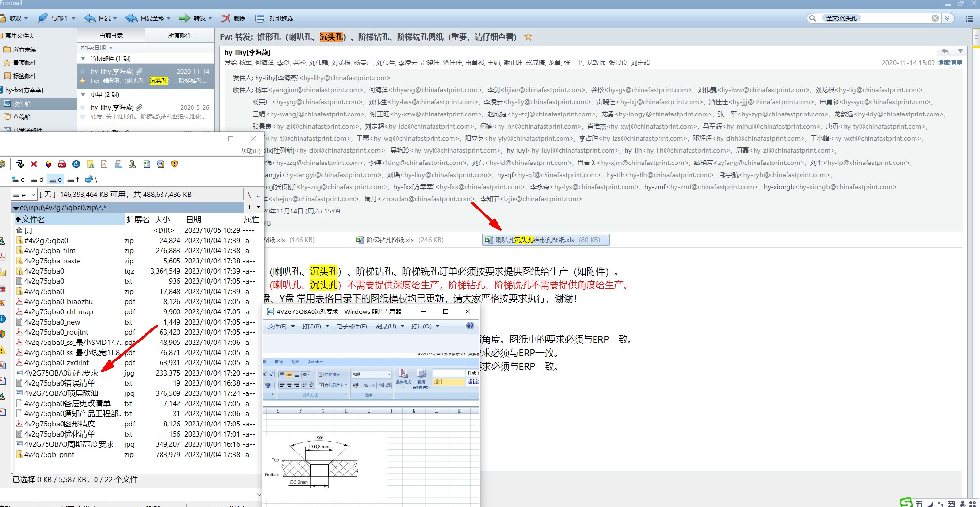Open 帮助(H) menu in file manager
This screenshot has height=507, width=980.
[251, 151]
